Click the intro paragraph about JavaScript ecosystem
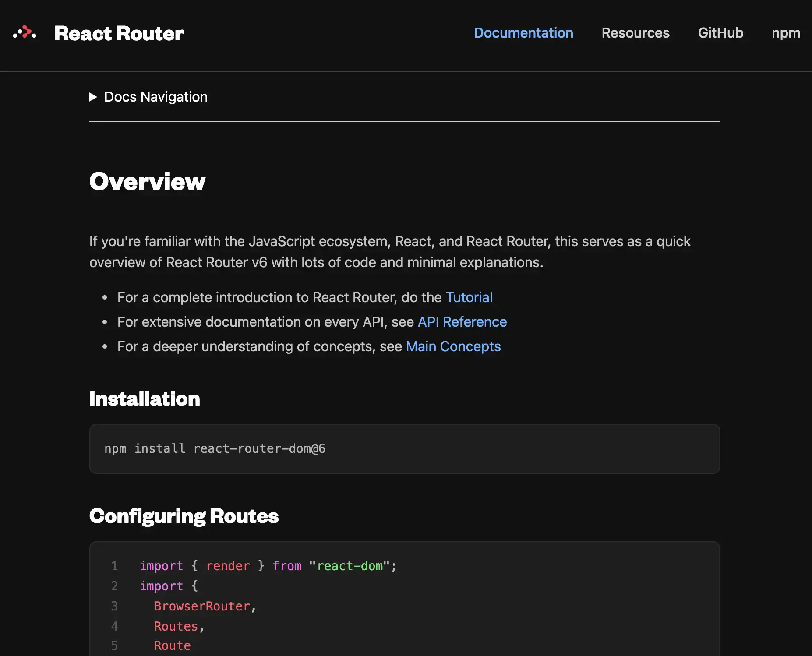812x656 pixels. click(x=390, y=252)
